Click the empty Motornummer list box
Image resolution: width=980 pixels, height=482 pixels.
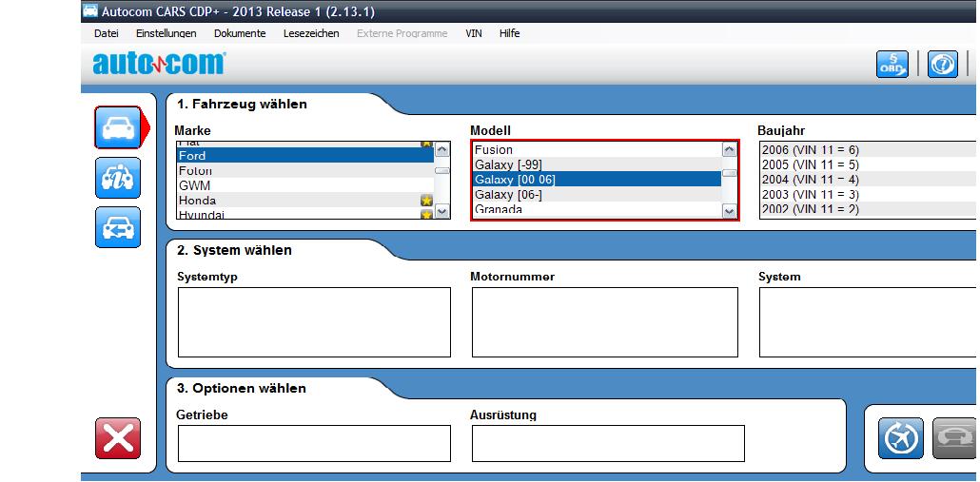click(605, 322)
